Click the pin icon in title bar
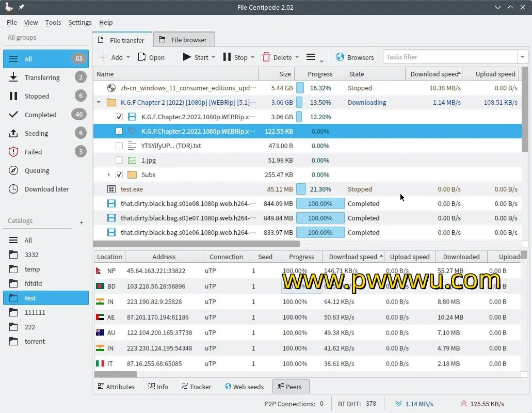532x413 pixels. pyautogui.click(x=21, y=7)
